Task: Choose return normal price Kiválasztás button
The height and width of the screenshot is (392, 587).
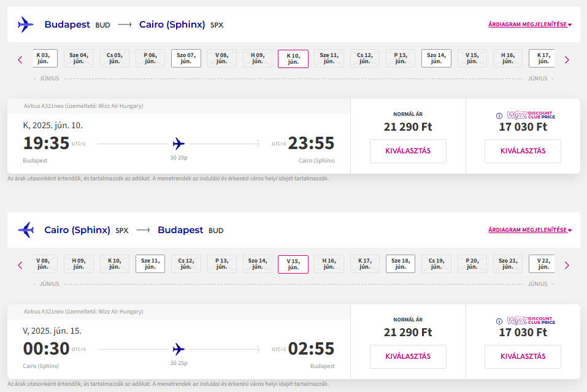Action: [408, 356]
